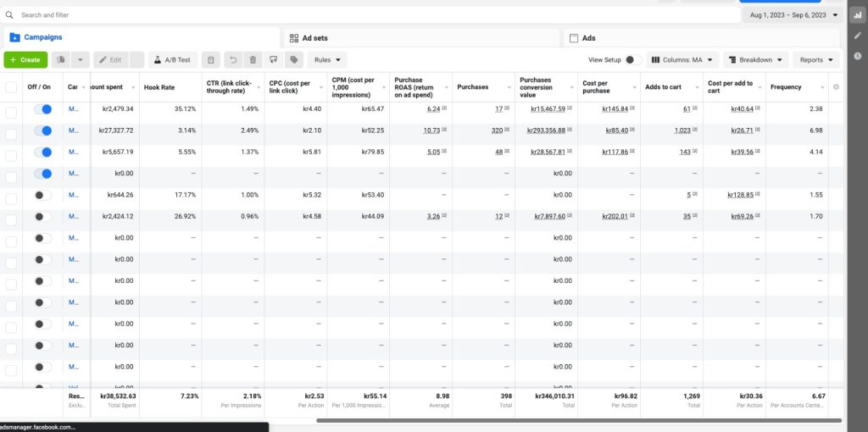Click the pencil edit icon in sidebar
The height and width of the screenshot is (432, 868).
[857, 36]
